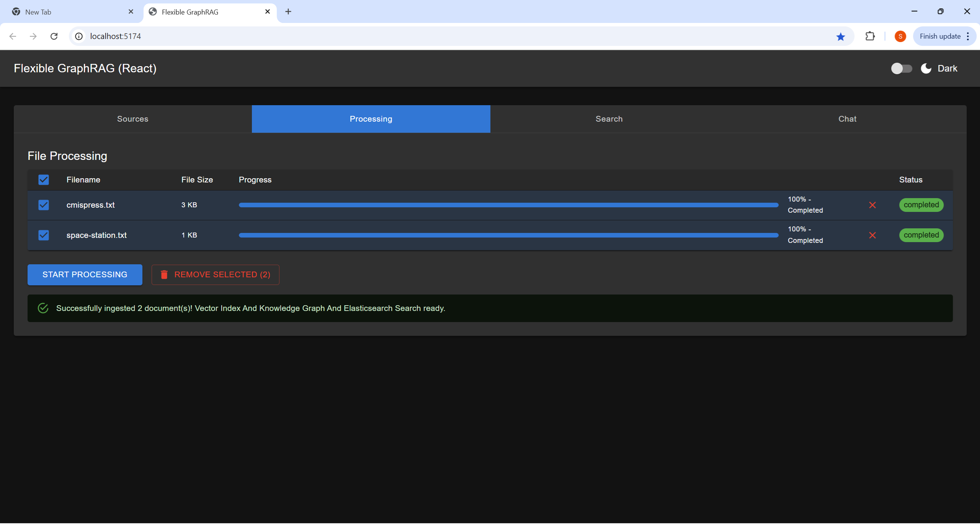Open the Chrome profile avatar
The width and height of the screenshot is (980, 524).
point(900,36)
